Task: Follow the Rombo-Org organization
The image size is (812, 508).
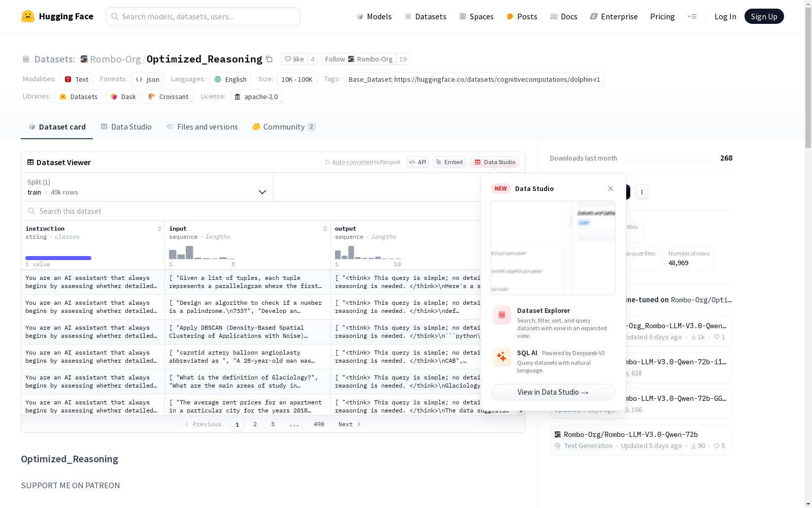Action: tap(359, 59)
